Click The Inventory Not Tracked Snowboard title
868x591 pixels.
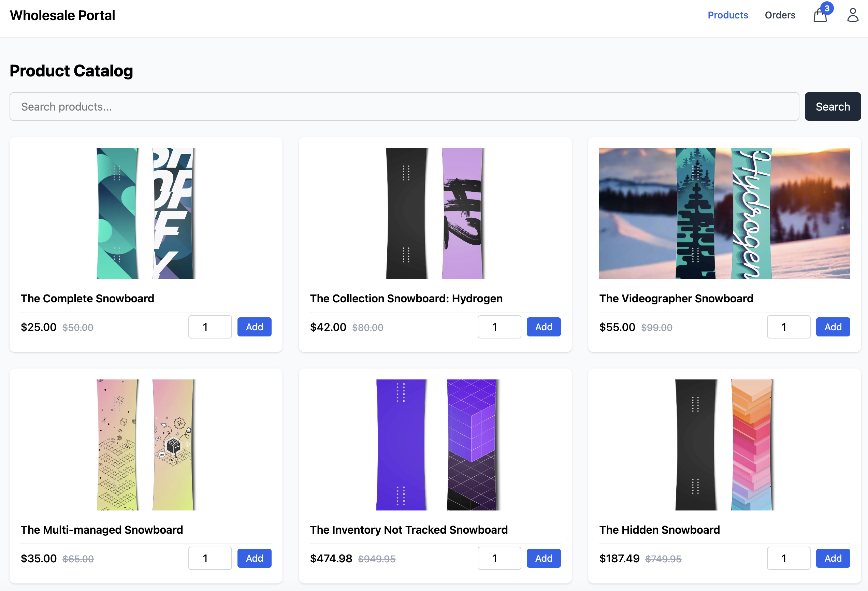(x=409, y=530)
